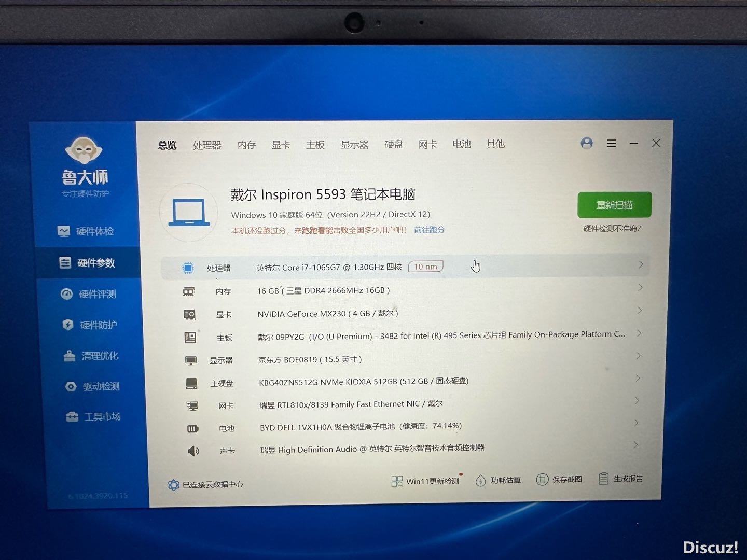Click the 鲁大师 mascot logo
Image resolution: width=747 pixels, height=560 pixels.
[x=84, y=149]
